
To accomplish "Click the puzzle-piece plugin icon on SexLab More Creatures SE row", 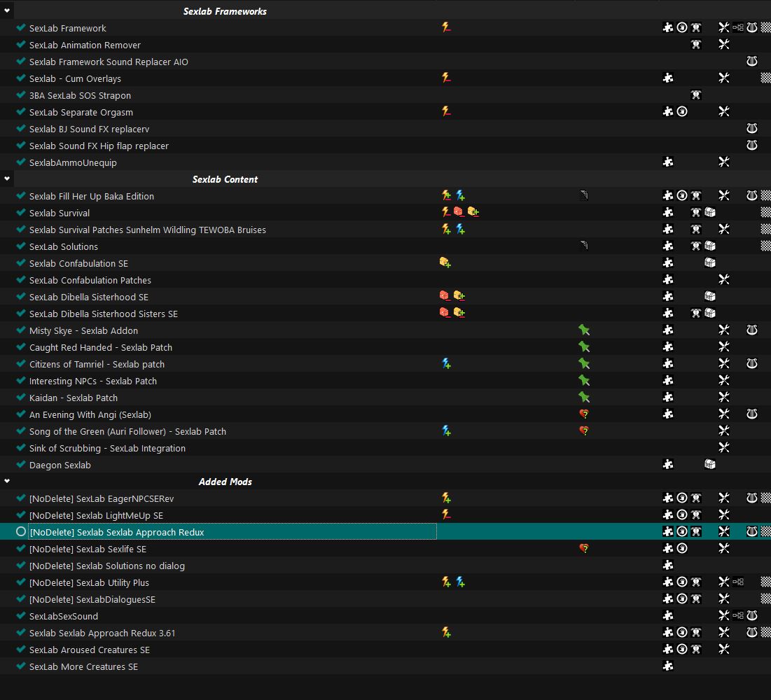I will click(x=668, y=666).
